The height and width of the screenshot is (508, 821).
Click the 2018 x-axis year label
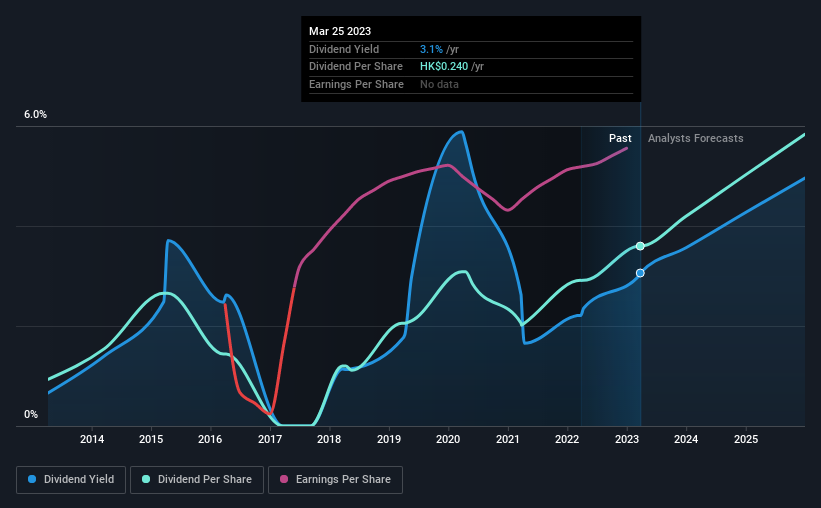click(x=329, y=439)
